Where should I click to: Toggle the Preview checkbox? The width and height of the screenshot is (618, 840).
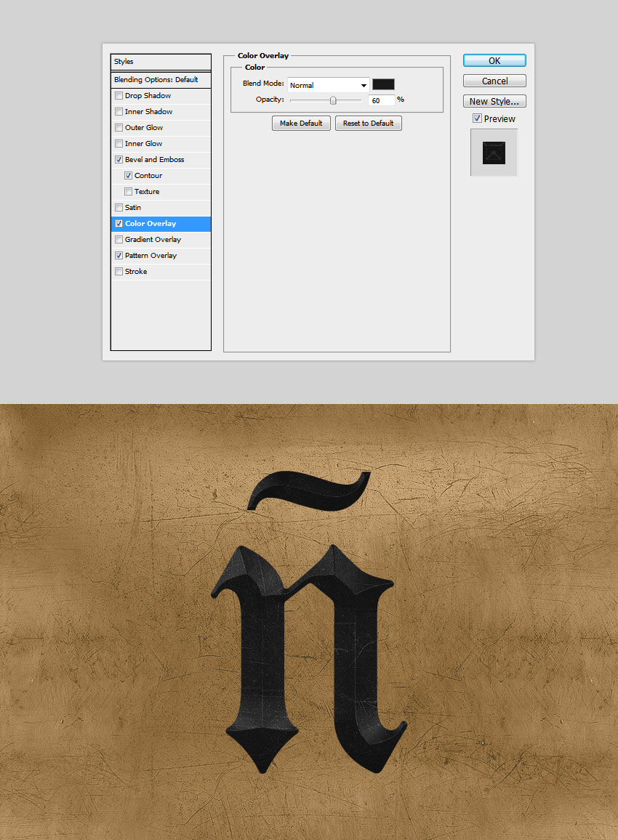click(477, 118)
